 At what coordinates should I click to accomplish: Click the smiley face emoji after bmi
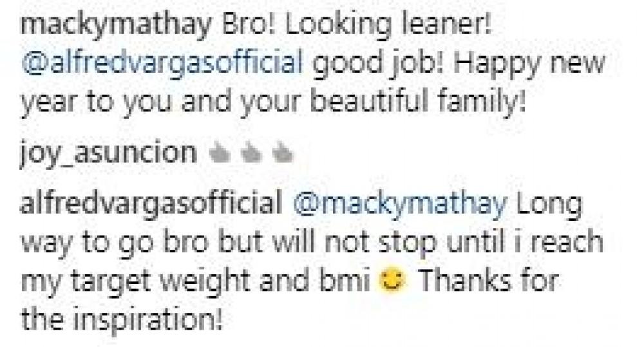pyautogui.click(x=393, y=281)
